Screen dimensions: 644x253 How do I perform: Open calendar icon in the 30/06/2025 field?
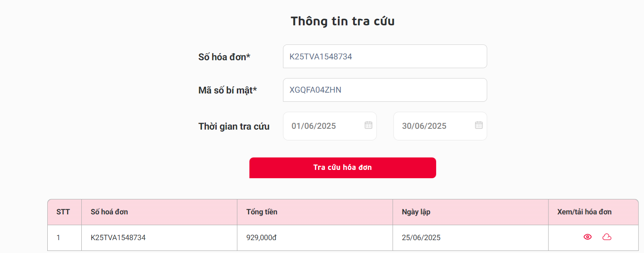click(479, 125)
